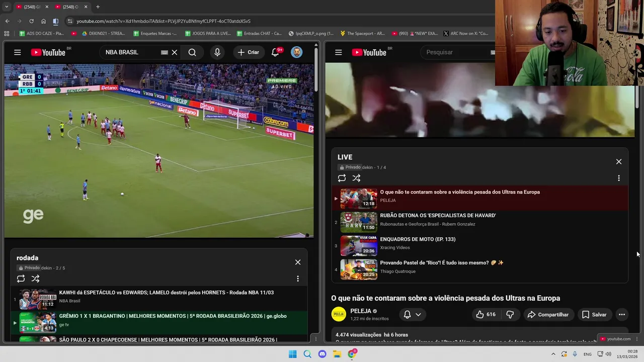Open YouTube notifications bell with 9+ badge
Screen dimensions: 644x362
[275, 52]
